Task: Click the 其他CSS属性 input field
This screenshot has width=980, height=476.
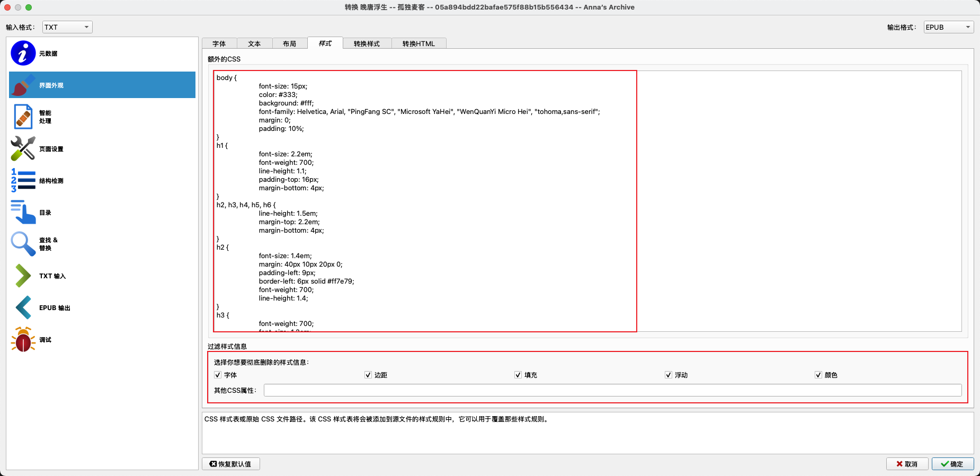Action: coord(612,391)
